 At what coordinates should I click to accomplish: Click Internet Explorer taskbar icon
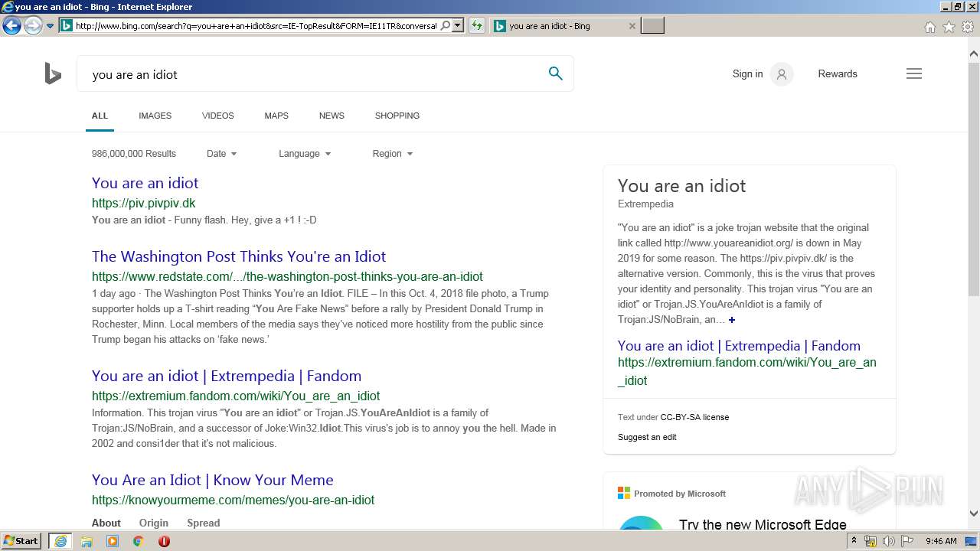(60, 541)
